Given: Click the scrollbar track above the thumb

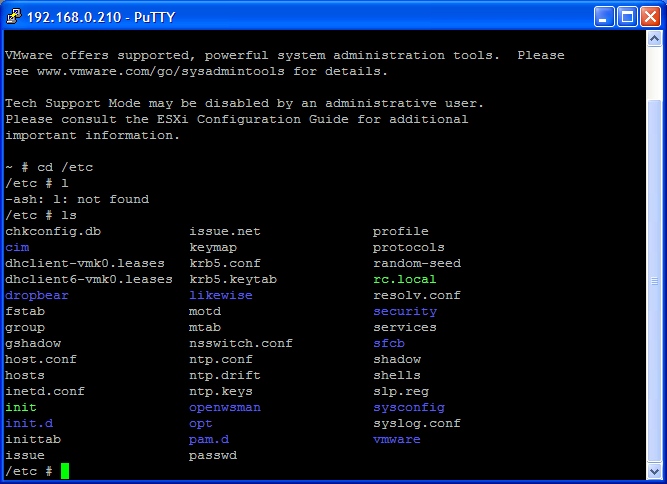Looking at the screenshot, I should [654, 73].
